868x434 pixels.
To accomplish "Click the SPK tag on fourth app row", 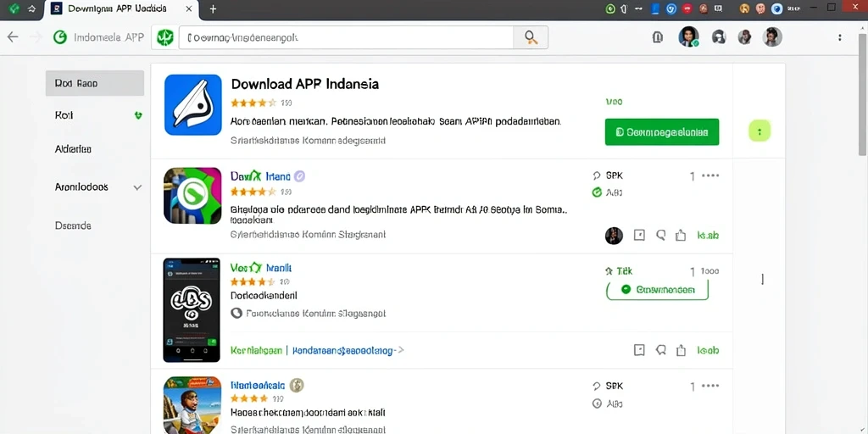I will [607, 386].
